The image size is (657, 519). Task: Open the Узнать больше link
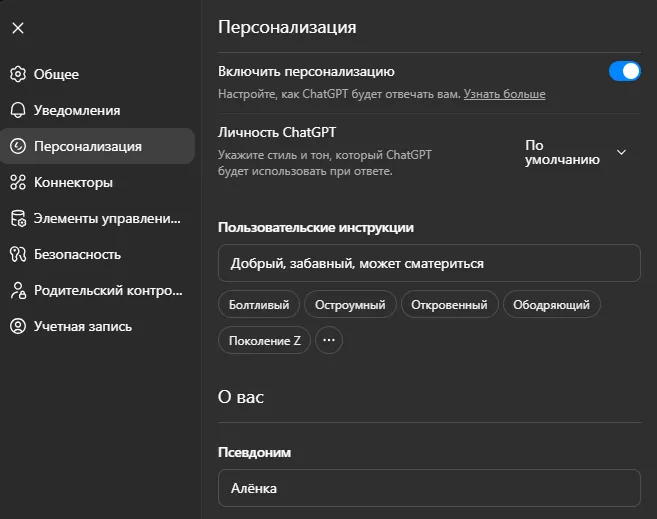[x=505, y=94]
